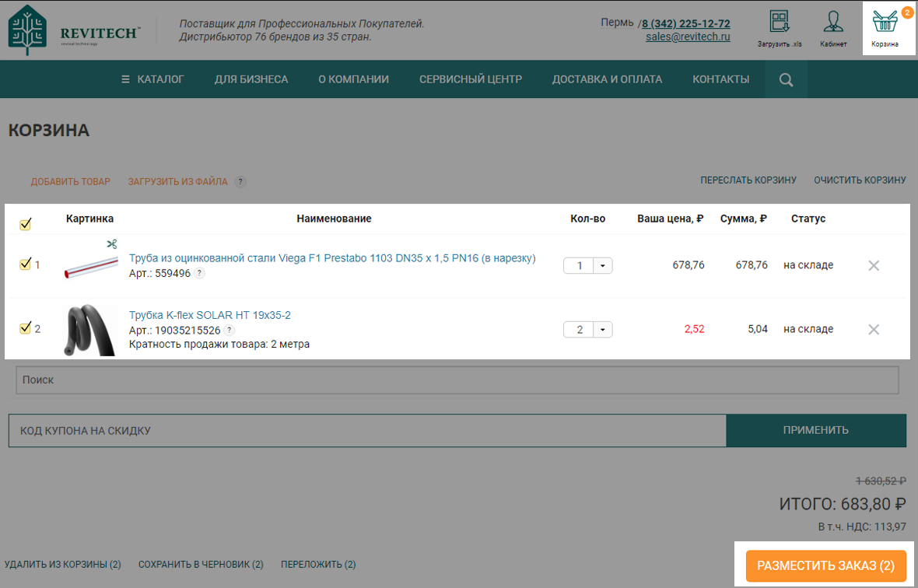The width and height of the screenshot is (918, 588).
Task: Click the Статус column header
Action: click(x=808, y=219)
